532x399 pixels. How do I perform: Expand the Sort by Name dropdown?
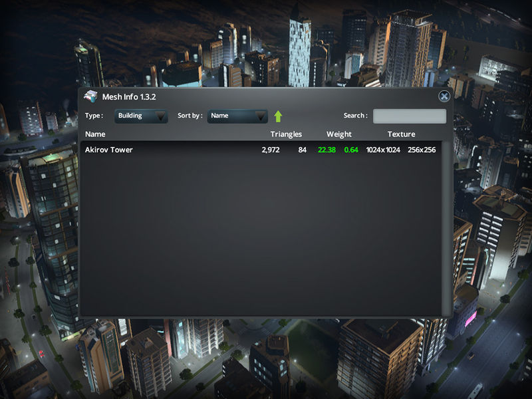[x=237, y=116]
